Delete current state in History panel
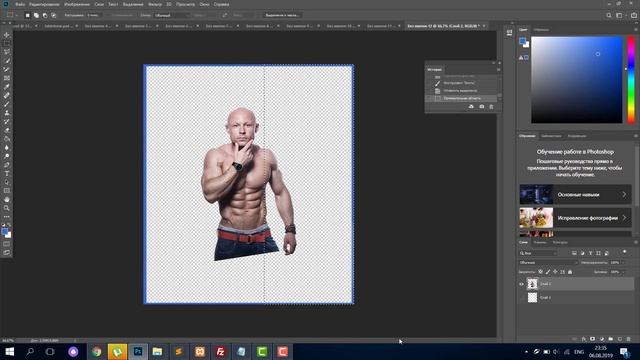The image size is (640, 360). 491,107
